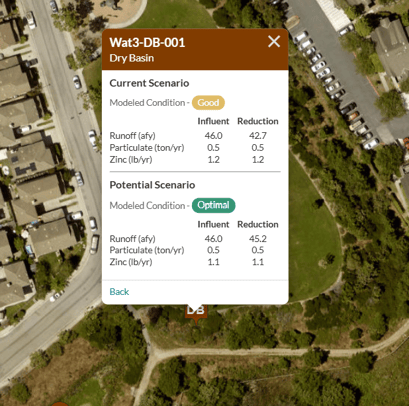This screenshot has width=409, height=406.
Task: Select the DB dry basin map marker
Action: pos(196,313)
